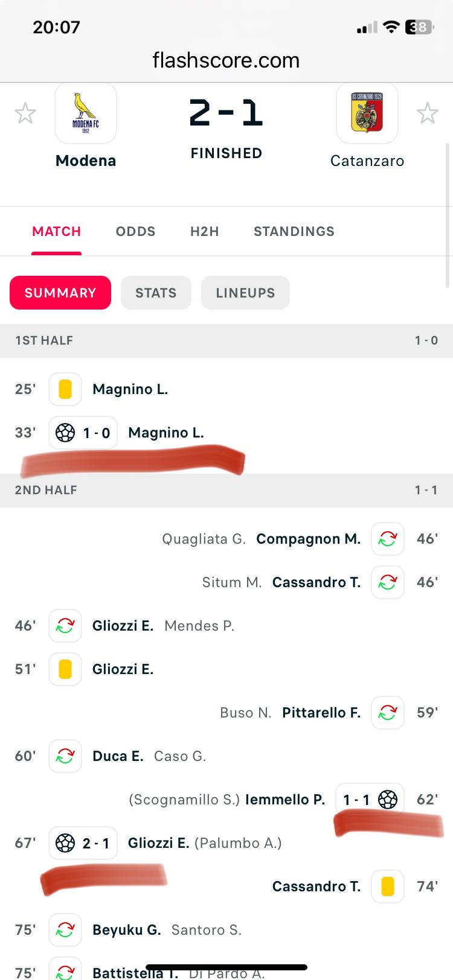Tap the Modena FC club crest
The image size is (453, 980).
coord(86,113)
